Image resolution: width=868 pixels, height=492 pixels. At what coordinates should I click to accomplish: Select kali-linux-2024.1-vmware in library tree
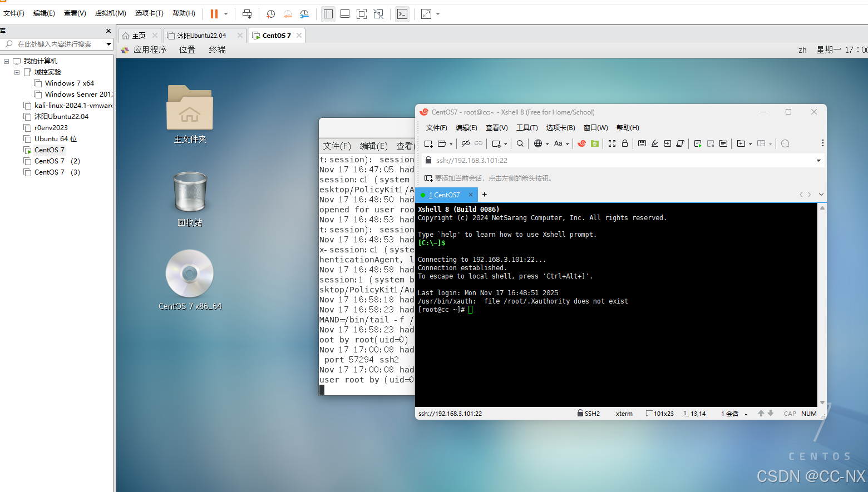coord(73,106)
